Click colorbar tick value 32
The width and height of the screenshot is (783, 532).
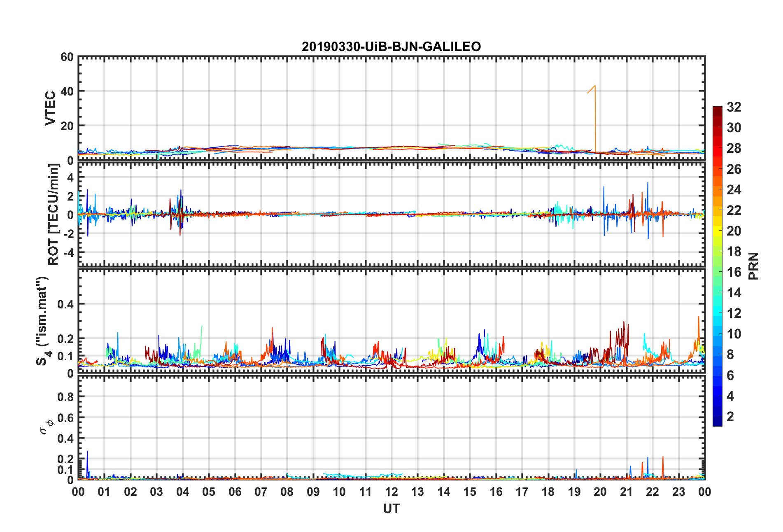coord(734,107)
